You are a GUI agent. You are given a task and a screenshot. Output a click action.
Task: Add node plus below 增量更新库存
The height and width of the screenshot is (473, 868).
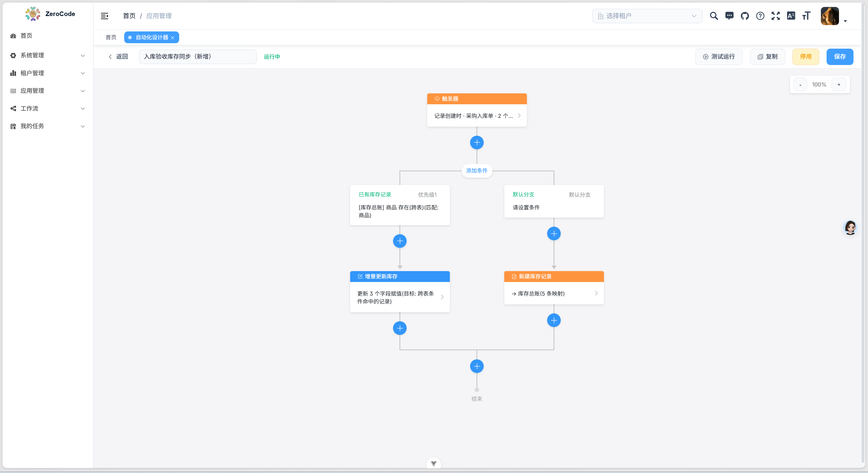(400, 328)
